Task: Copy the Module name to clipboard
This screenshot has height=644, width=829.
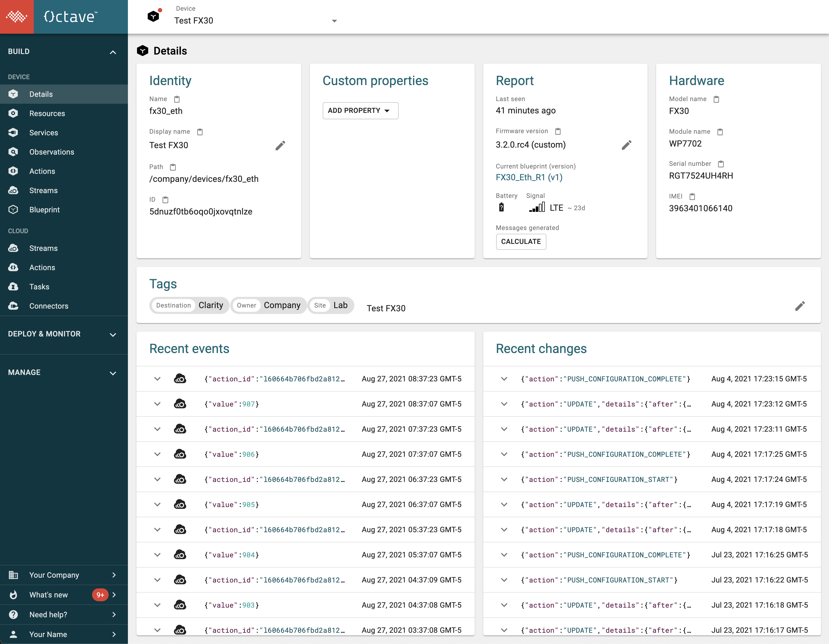Action: pyautogui.click(x=720, y=132)
